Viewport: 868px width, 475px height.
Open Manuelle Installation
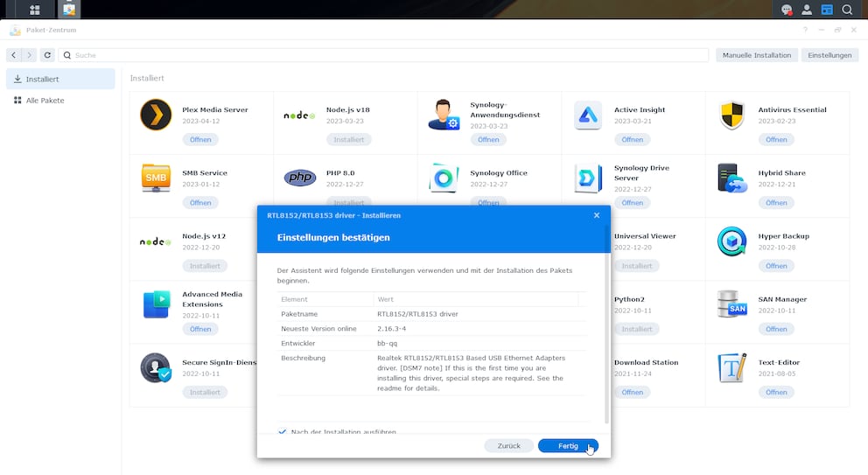(x=756, y=55)
